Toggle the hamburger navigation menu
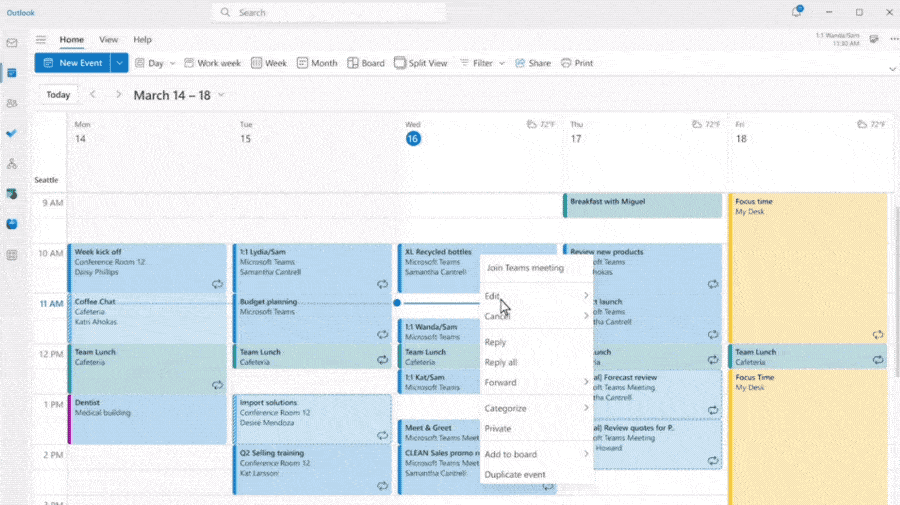The image size is (900, 505). click(x=41, y=40)
